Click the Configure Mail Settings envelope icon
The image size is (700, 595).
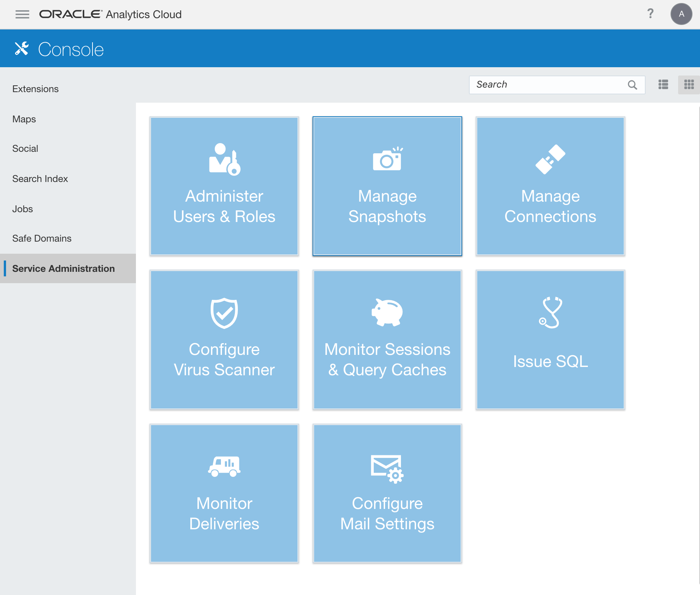click(x=387, y=468)
